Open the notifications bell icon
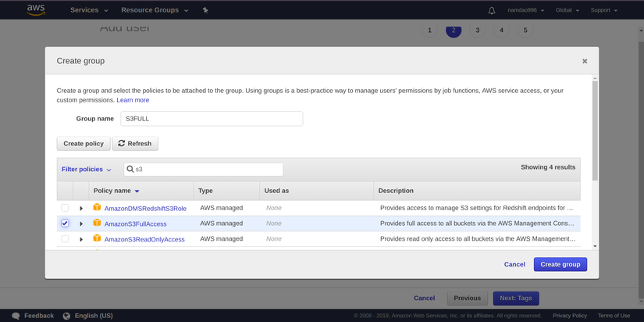Screen dimensions: 644x322 pos(492,10)
